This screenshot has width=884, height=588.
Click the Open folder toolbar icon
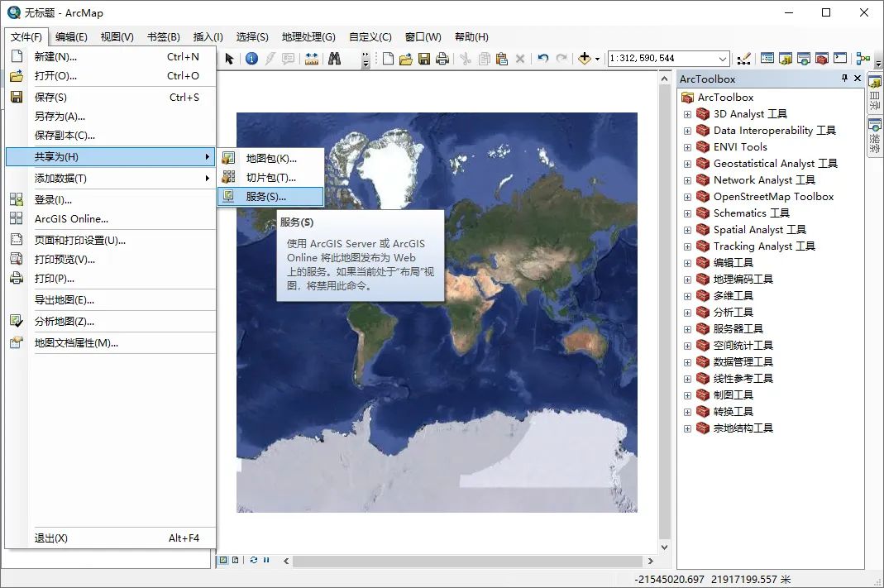(406, 59)
